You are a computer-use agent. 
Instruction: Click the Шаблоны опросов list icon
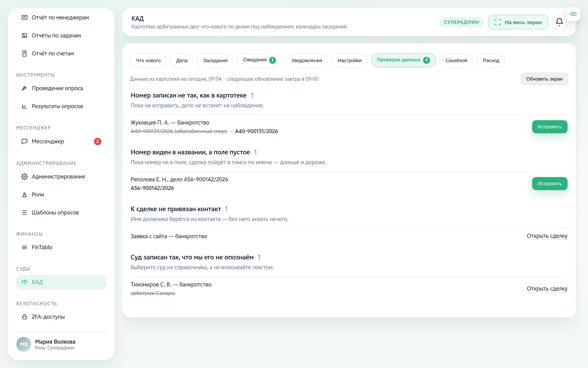(24, 213)
